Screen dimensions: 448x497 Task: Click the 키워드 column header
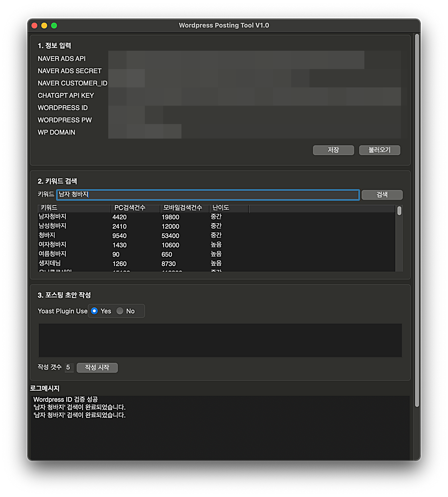point(74,208)
